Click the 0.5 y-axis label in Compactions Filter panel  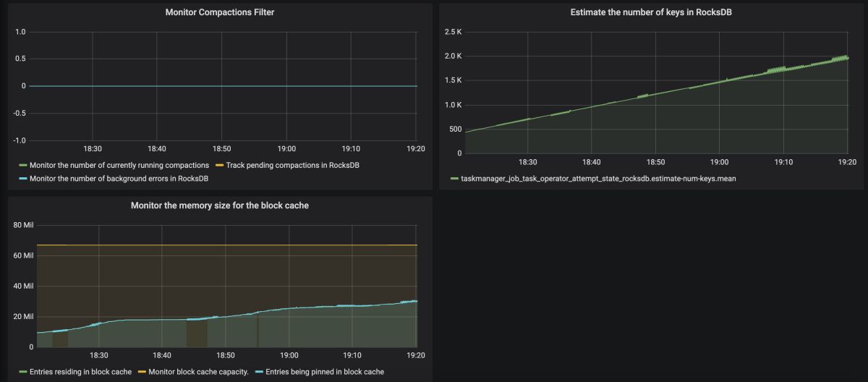21,59
